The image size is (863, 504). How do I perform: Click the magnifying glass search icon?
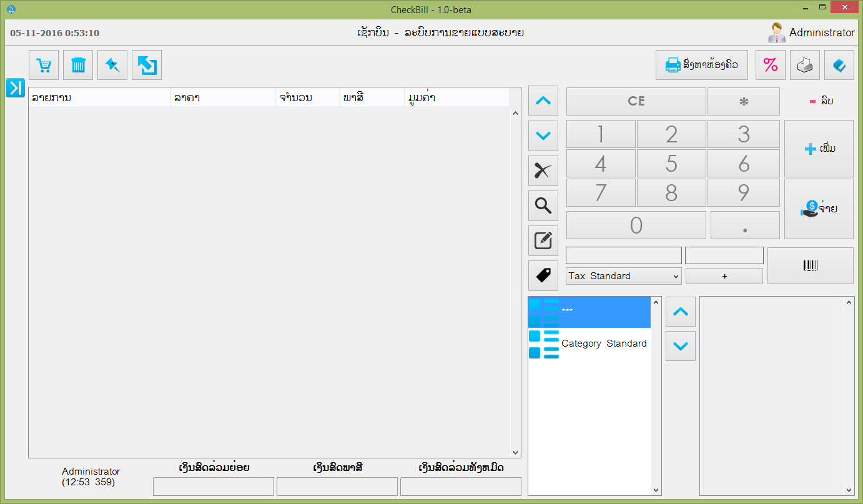tap(543, 205)
